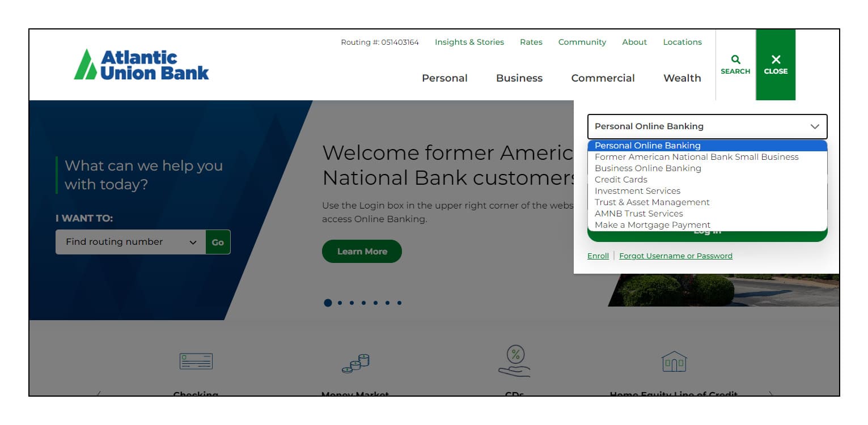Click the Welcome former American National headline
The height and width of the screenshot is (425, 868).
448,165
